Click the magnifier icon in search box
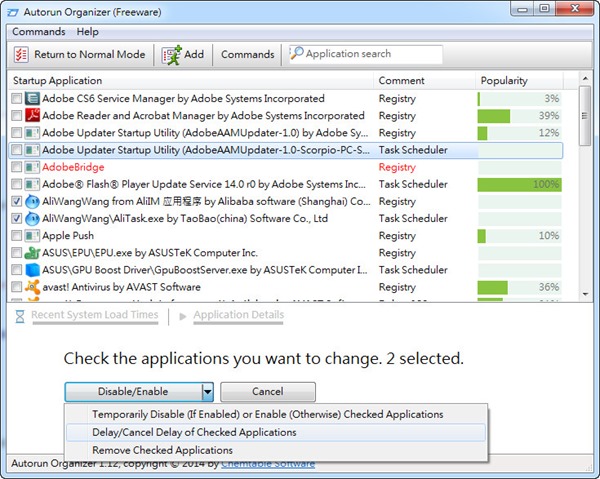 point(297,53)
